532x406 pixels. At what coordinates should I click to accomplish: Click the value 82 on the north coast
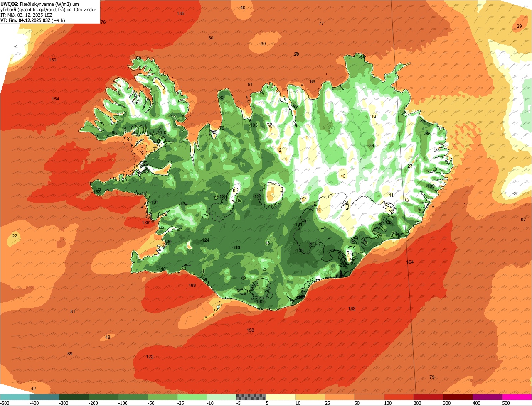(x=222, y=98)
